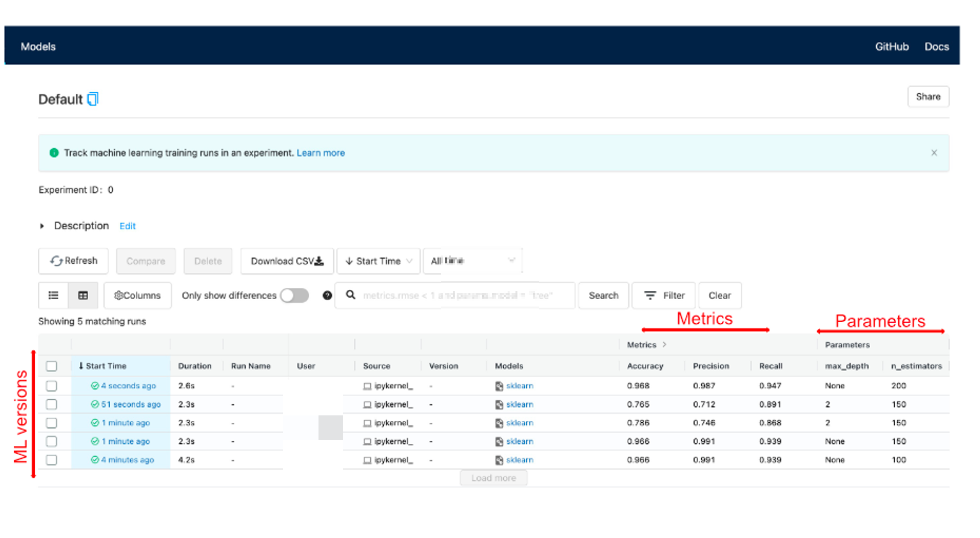
Task: Click the Learn more link
Action: click(x=320, y=153)
